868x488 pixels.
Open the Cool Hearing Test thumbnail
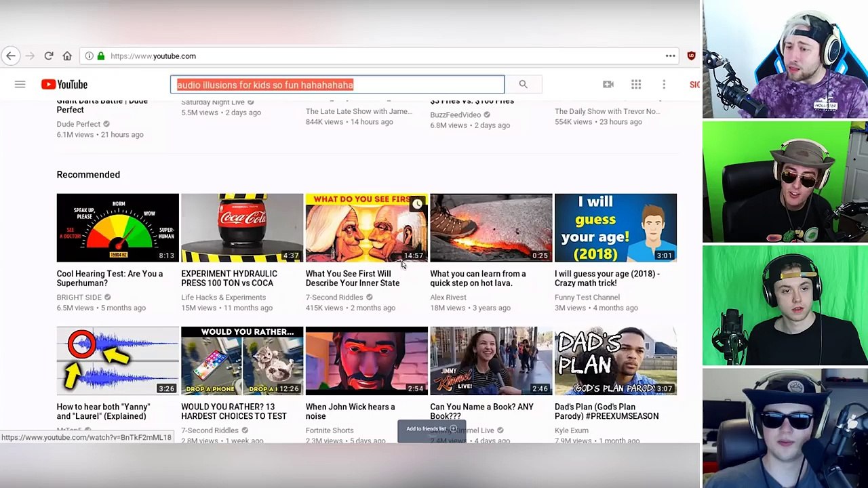click(x=118, y=228)
